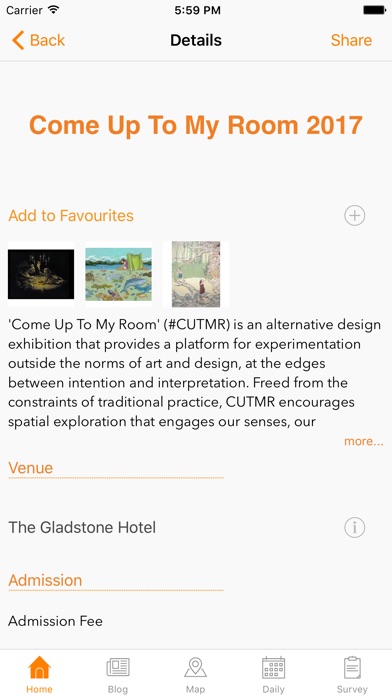Screen dimensions: 392x696
Task: Open the Survey clipboard icon
Action: pos(352,668)
